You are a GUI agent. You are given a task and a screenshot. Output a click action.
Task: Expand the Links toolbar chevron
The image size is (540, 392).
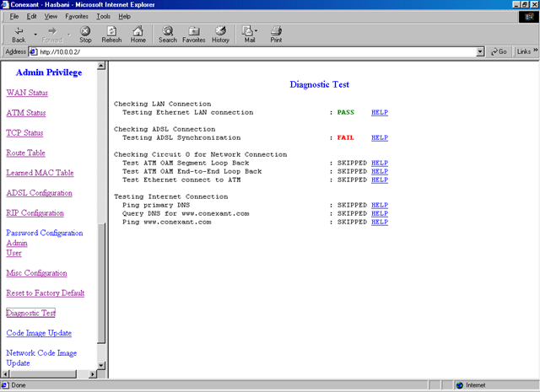click(x=536, y=51)
